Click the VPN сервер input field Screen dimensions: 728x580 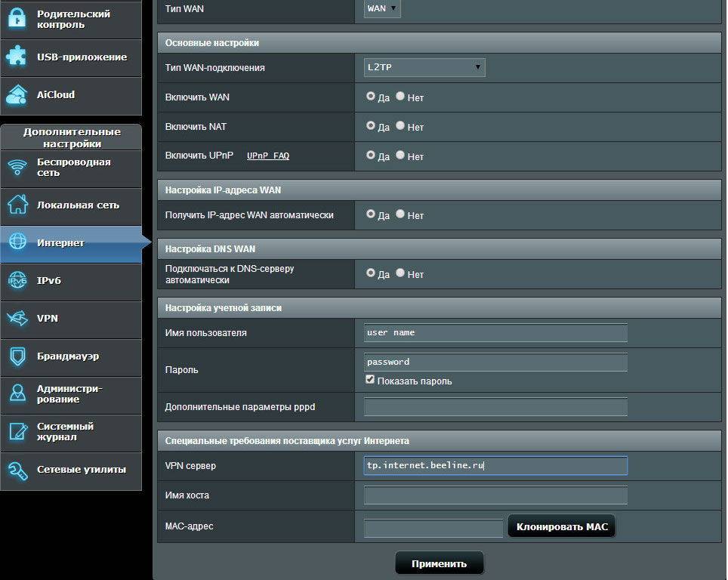(x=495, y=466)
